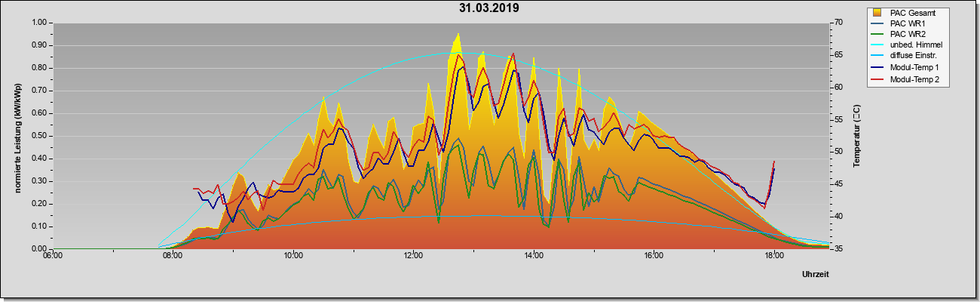This screenshot has width=980, height=302.
Task: Select the diffuse Einstr. legend label
Action: point(915,57)
